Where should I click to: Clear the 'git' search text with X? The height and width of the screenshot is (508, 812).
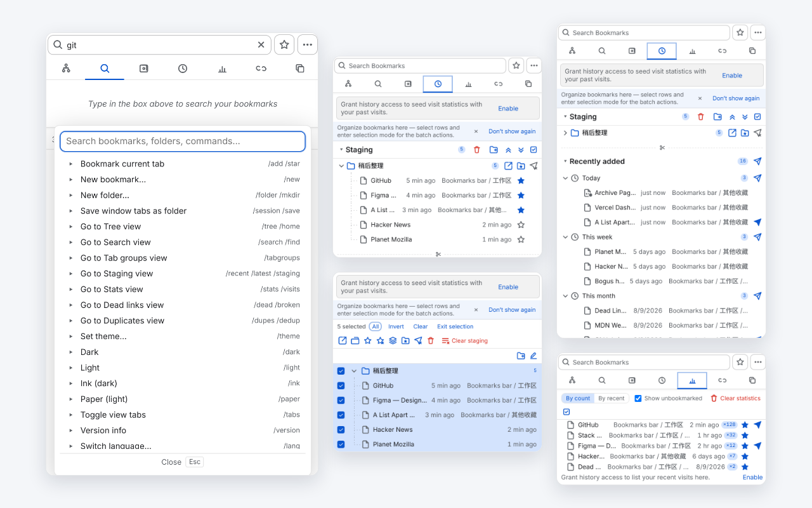[261, 45]
